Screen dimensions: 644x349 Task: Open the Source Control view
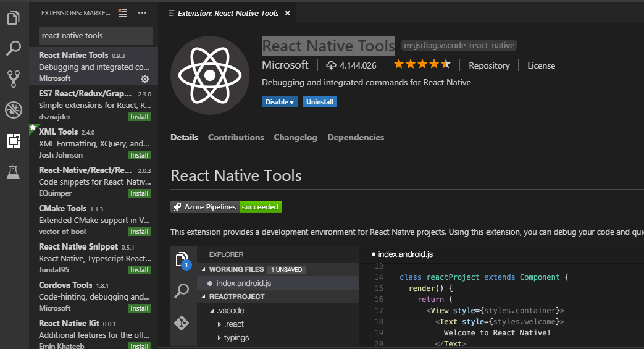click(x=14, y=79)
